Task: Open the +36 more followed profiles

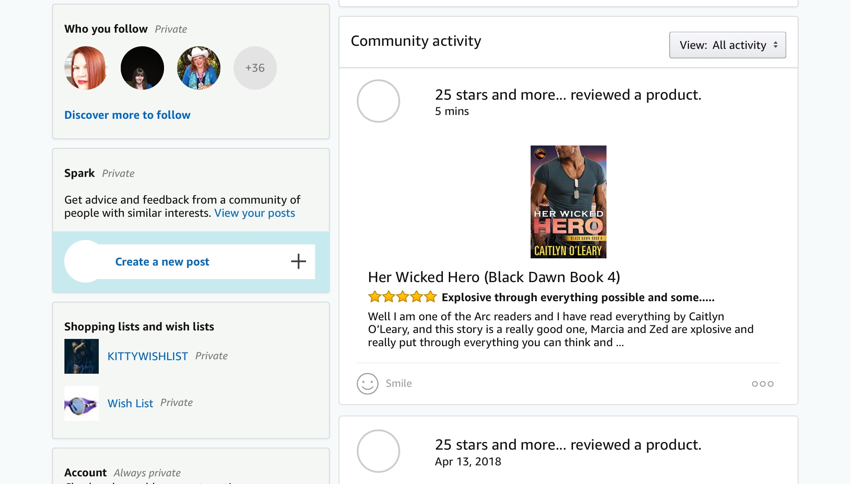Action: (255, 68)
